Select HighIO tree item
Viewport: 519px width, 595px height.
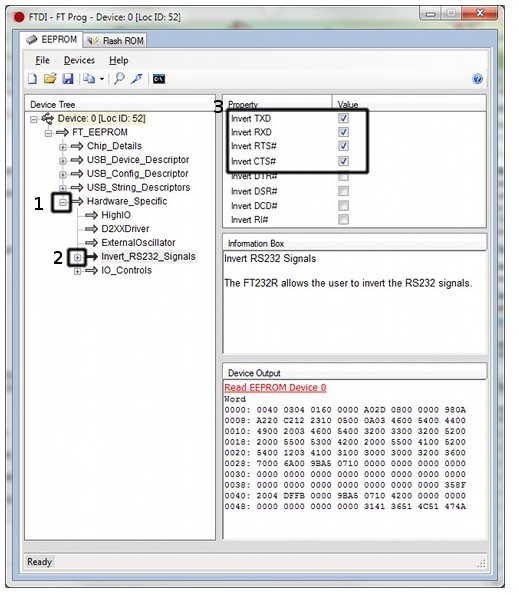[116, 215]
